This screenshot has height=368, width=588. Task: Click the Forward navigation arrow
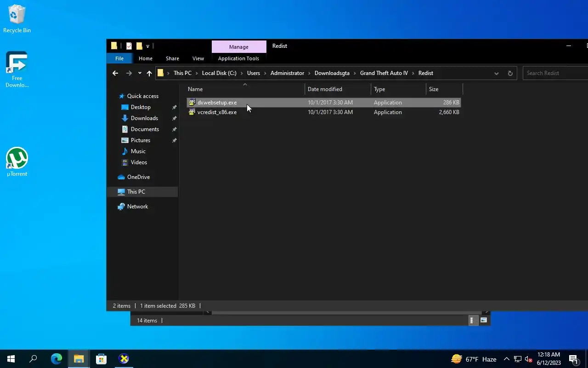click(x=129, y=73)
